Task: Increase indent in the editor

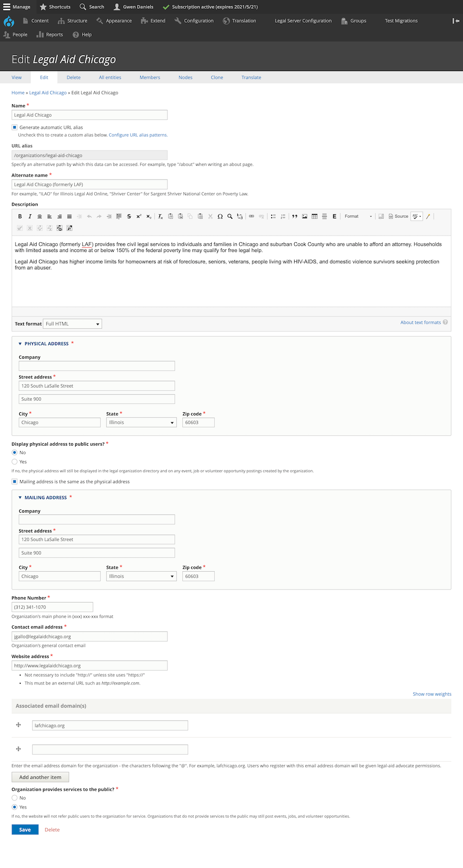Action: tap(109, 216)
